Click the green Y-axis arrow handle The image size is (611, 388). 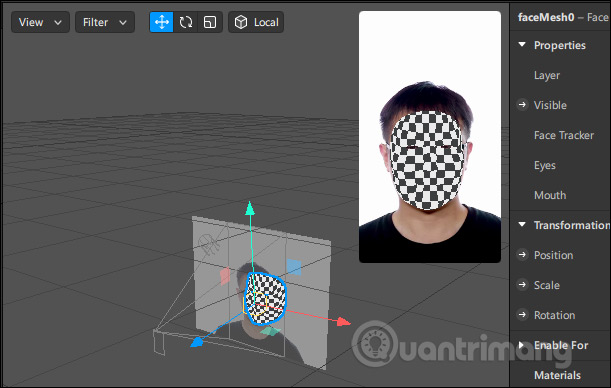[250, 208]
